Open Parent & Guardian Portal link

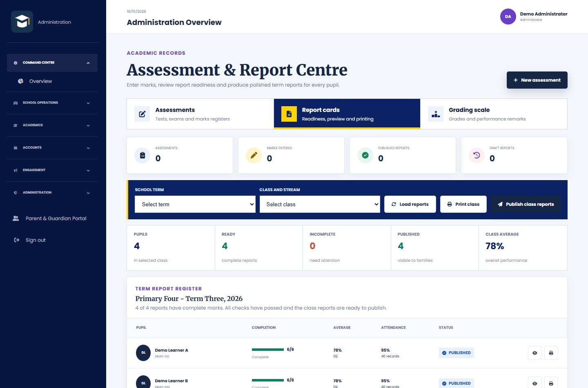[x=52, y=219]
